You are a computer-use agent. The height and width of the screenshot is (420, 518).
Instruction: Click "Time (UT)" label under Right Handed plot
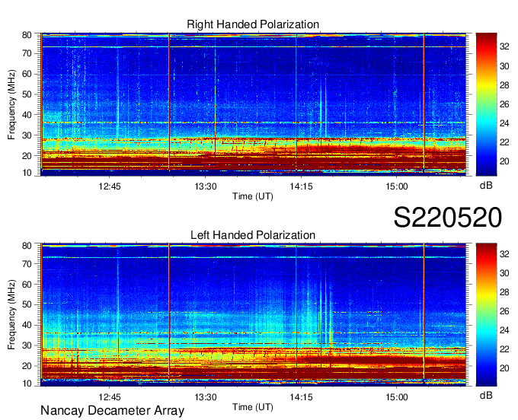253,196
